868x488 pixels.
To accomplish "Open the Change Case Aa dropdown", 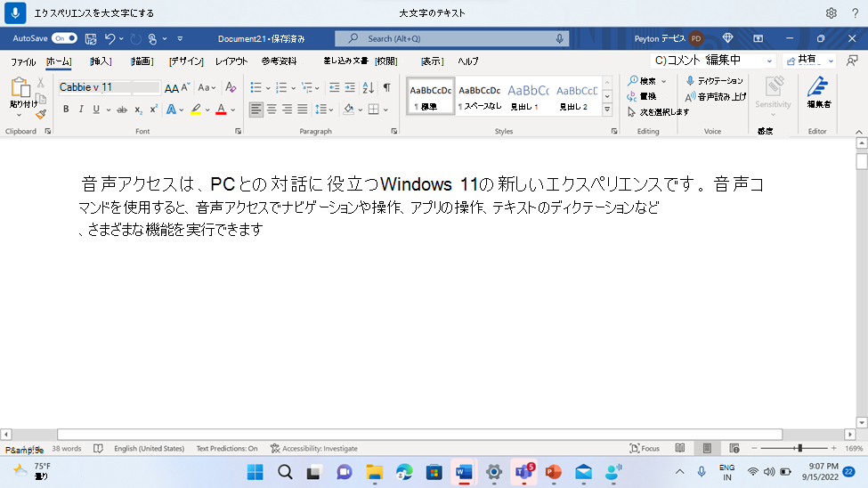I will click(207, 87).
